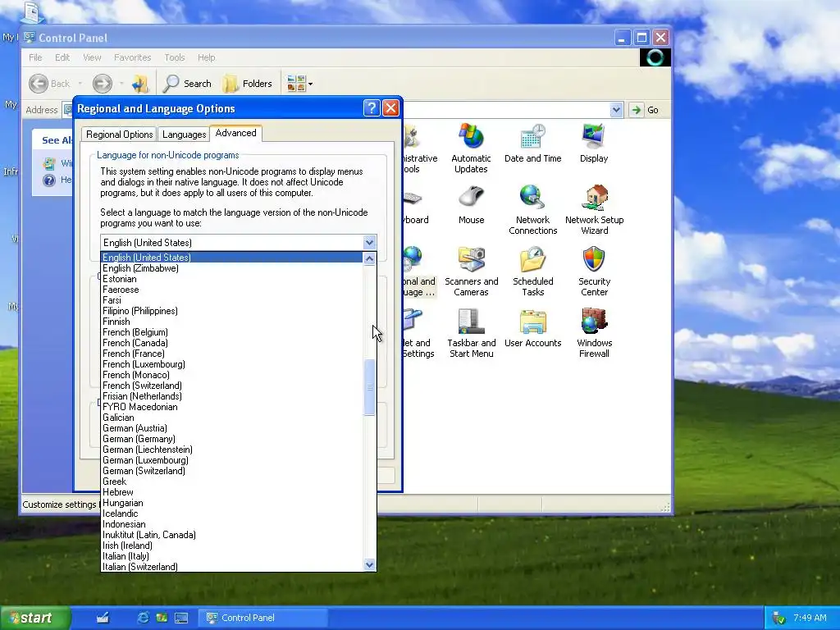The width and height of the screenshot is (840, 630).
Task: Click the Back toolbar button
Action: 50,84
